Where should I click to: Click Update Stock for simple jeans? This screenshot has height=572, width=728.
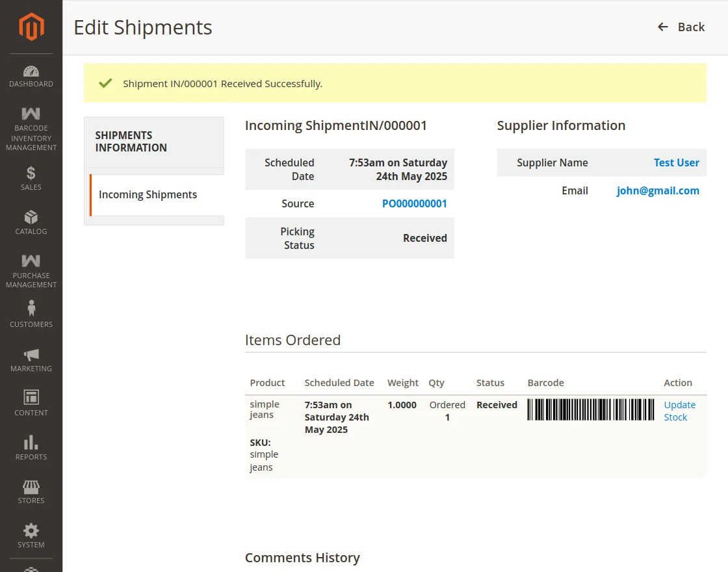point(679,411)
